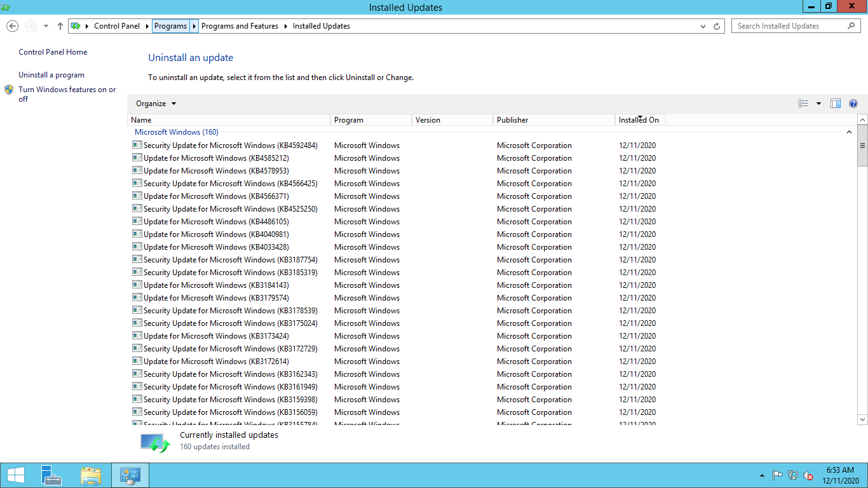The image size is (868, 488).
Task: Select Microsoft Windows (160) group header
Action: tap(177, 132)
